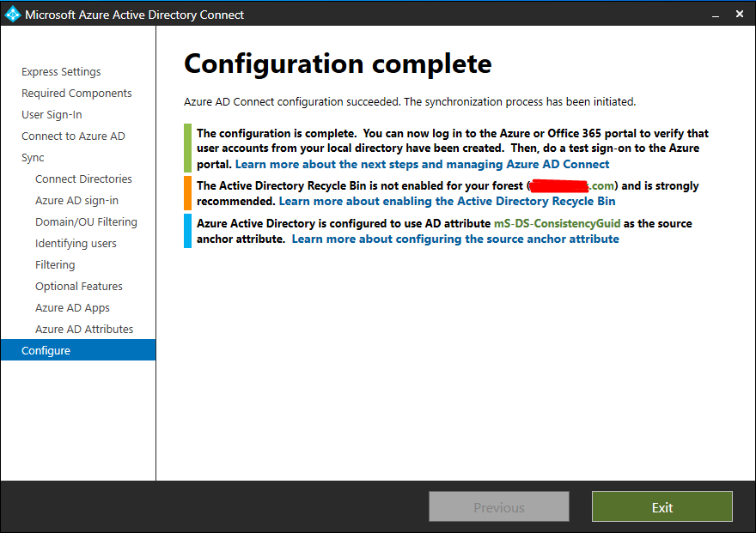Close the Azure AD Connect window

[x=740, y=14]
